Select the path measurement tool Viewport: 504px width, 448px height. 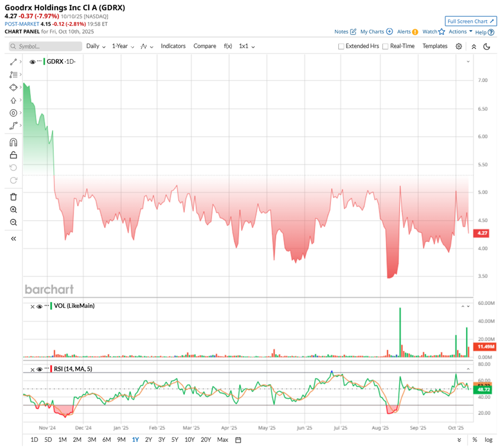pos(13,126)
